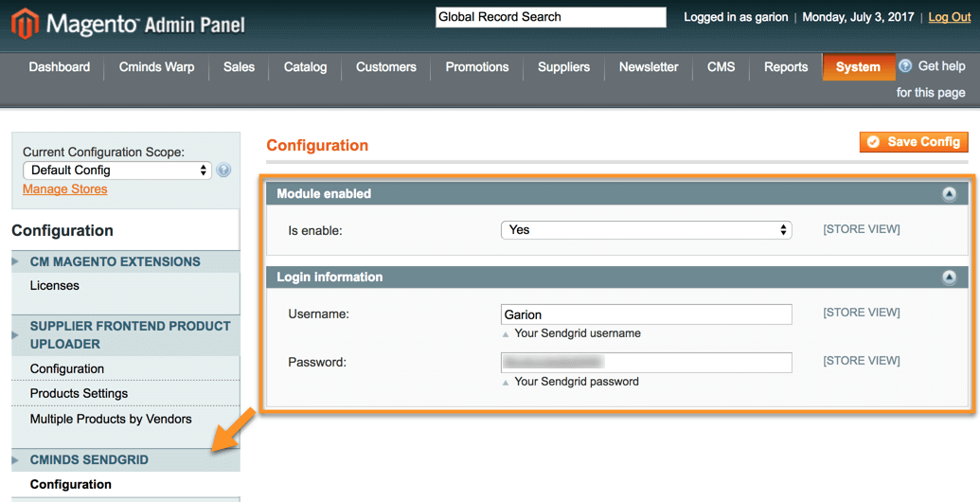Click the scope help icon beside Default Config
The width and height of the screenshot is (980, 502).
click(x=223, y=170)
